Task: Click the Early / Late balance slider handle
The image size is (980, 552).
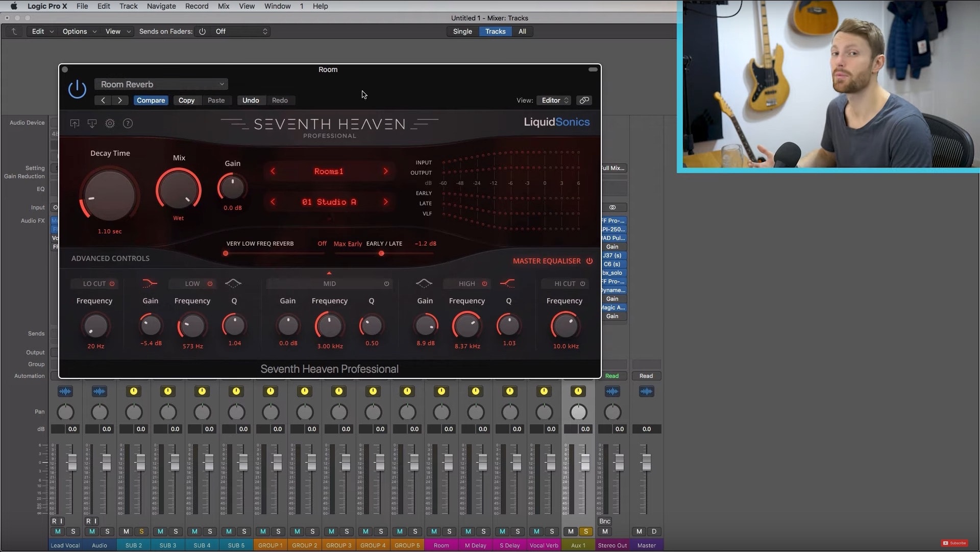Action: coord(381,253)
